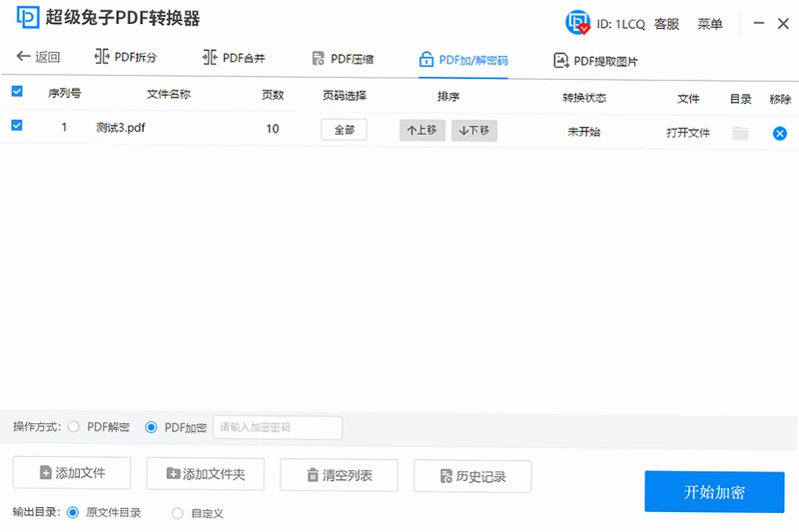
Task: Click the 文件名称 column header
Action: click(169, 94)
